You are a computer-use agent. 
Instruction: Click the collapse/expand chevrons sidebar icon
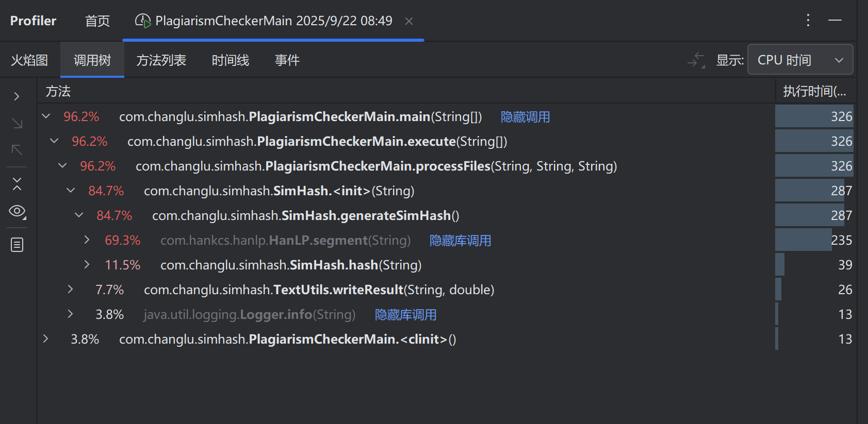click(17, 184)
